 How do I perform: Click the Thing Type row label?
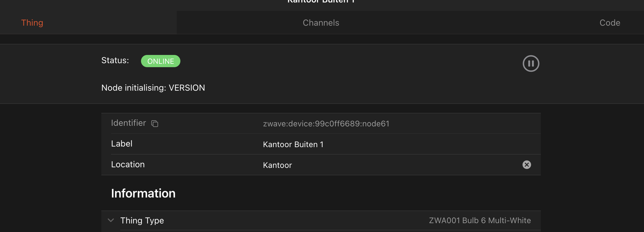click(142, 220)
